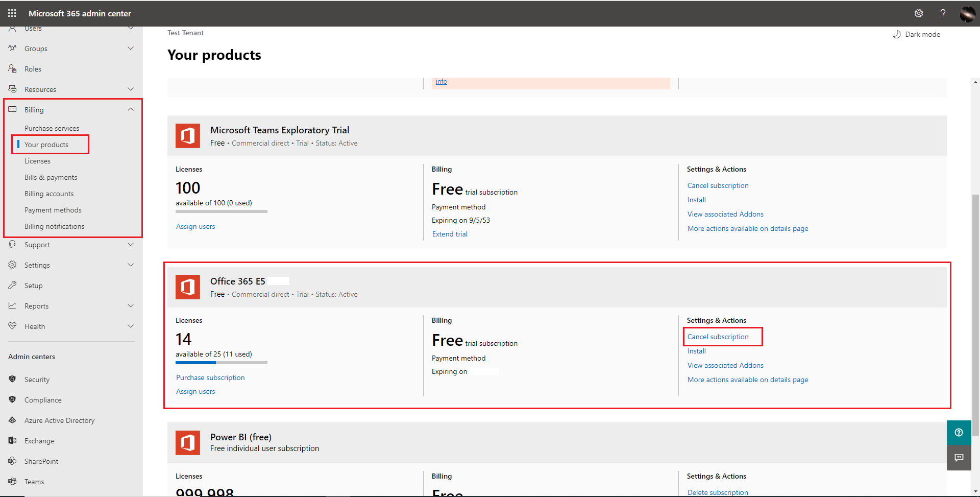Click the Exchange admin icon

coord(12,440)
